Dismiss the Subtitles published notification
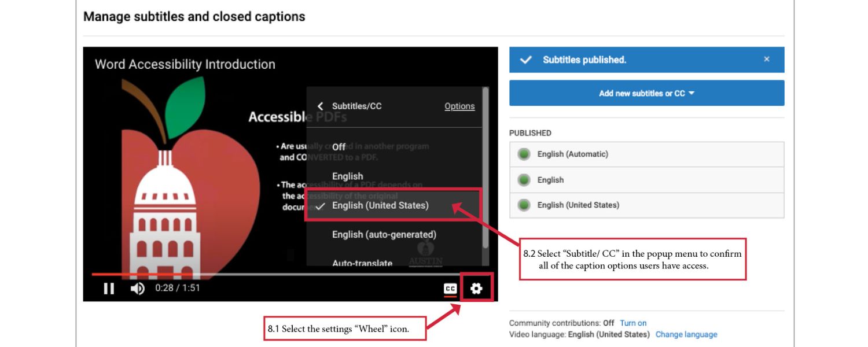The width and height of the screenshot is (868, 347). tap(767, 59)
